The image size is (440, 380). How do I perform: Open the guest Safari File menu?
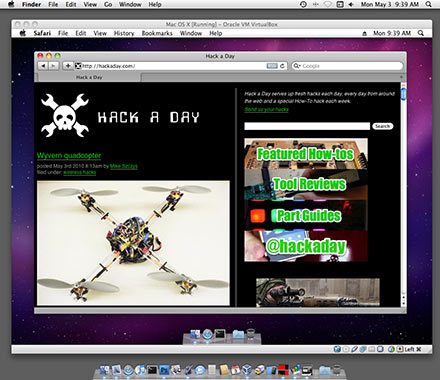tap(63, 33)
